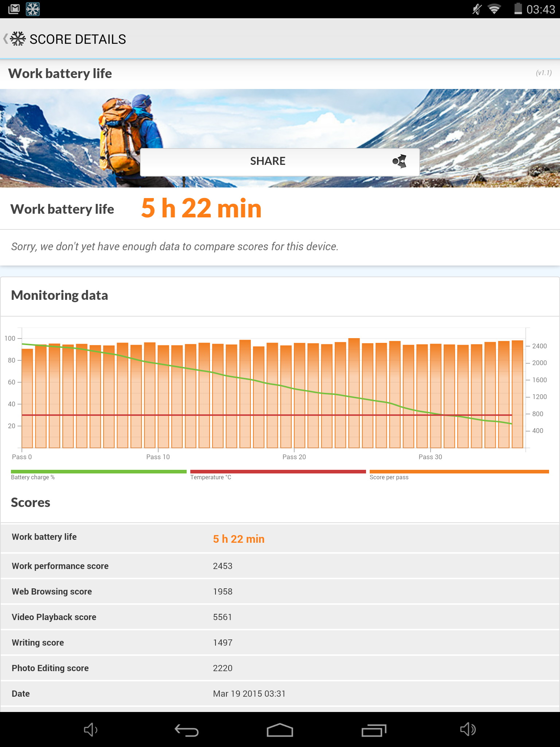Open the snowflake notification icon in the status bar

coord(33,9)
